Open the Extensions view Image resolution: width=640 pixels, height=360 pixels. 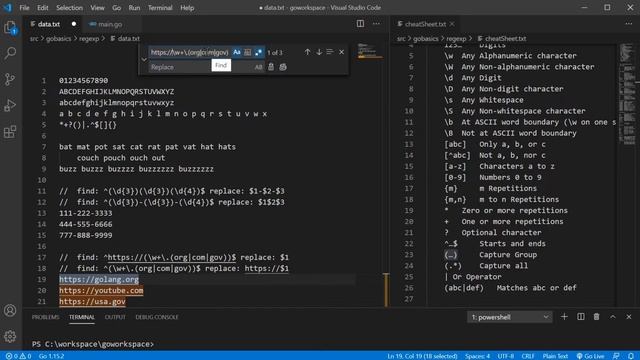click(10, 131)
